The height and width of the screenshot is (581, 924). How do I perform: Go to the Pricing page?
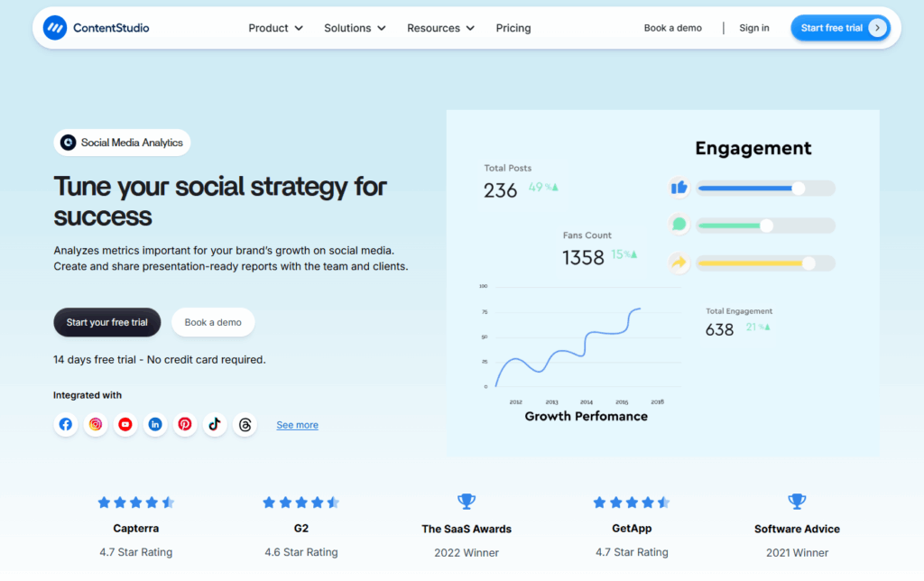(x=513, y=28)
